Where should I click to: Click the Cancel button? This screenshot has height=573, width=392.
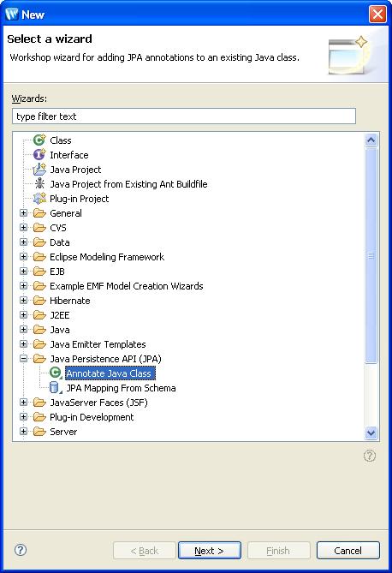pyautogui.click(x=347, y=551)
